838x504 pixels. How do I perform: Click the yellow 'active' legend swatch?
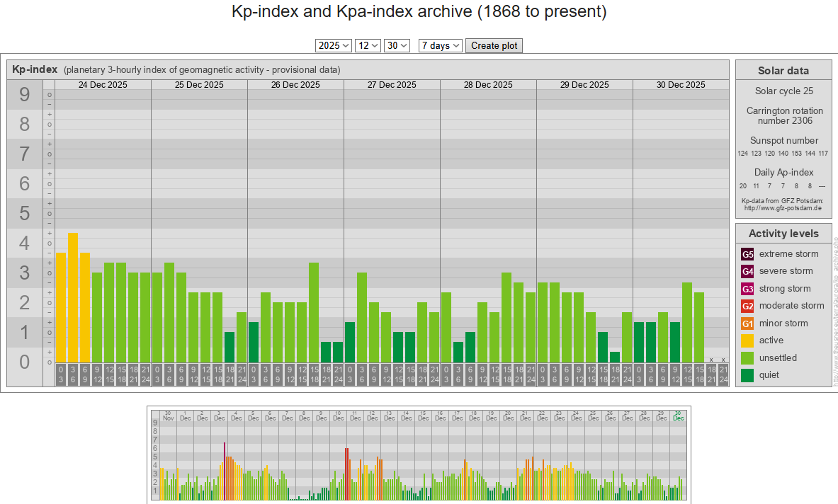coord(747,340)
